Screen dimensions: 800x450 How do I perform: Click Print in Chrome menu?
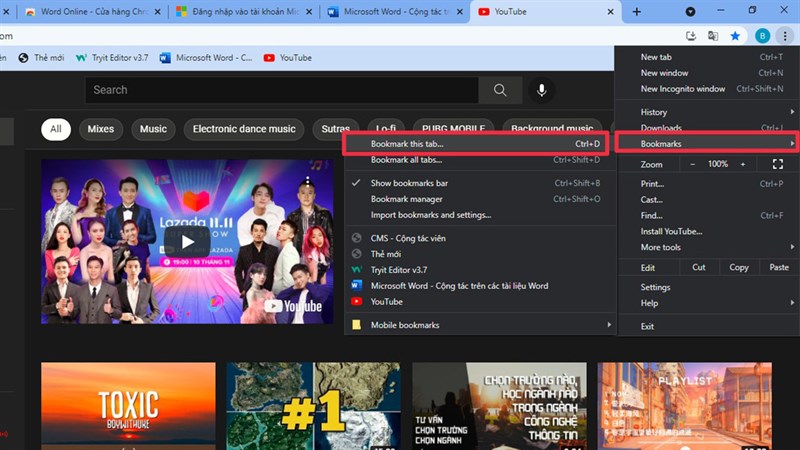pyautogui.click(x=708, y=184)
